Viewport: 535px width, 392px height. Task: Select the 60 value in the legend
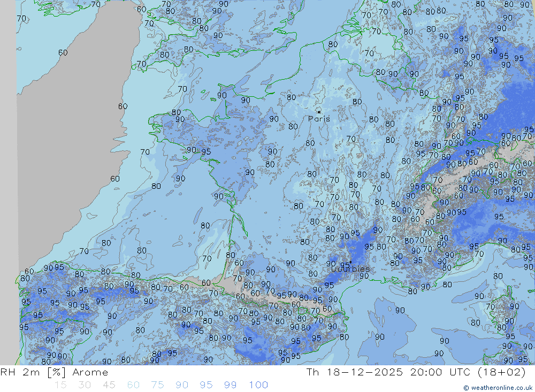pyautogui.click(x=133, y=385)
